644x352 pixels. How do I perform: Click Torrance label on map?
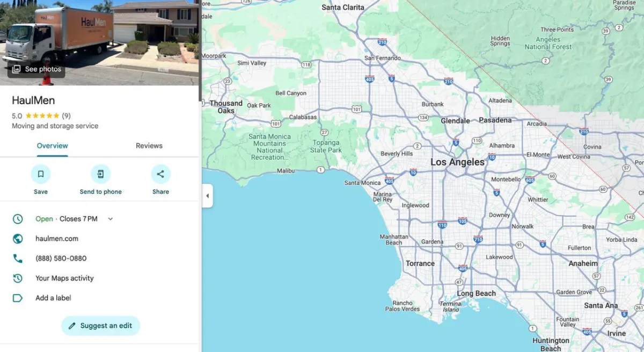[x=420, y=263]
